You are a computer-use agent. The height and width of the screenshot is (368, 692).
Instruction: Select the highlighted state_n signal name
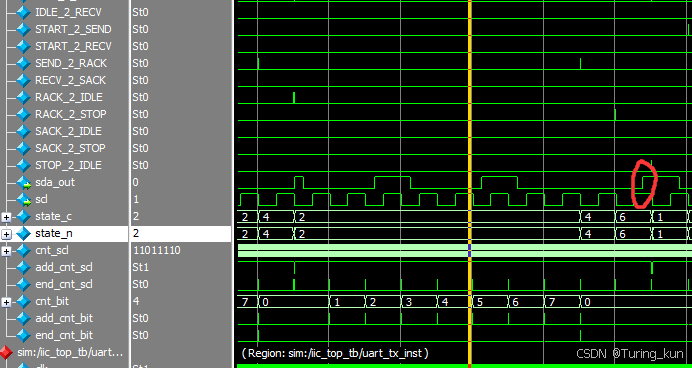point(54,233)
